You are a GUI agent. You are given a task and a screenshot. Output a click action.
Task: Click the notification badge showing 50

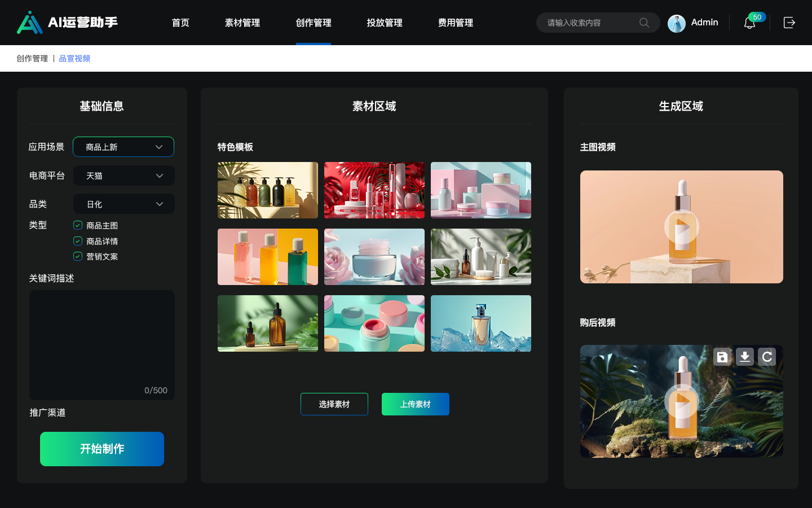click(x=757, y=17)
